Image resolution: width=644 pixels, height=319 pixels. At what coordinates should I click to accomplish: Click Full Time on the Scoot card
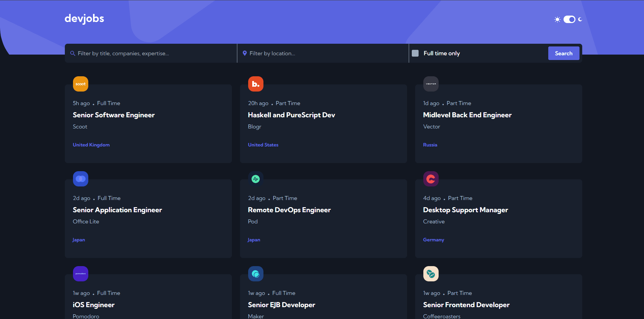pyautogui.click(x=109, y=103)
